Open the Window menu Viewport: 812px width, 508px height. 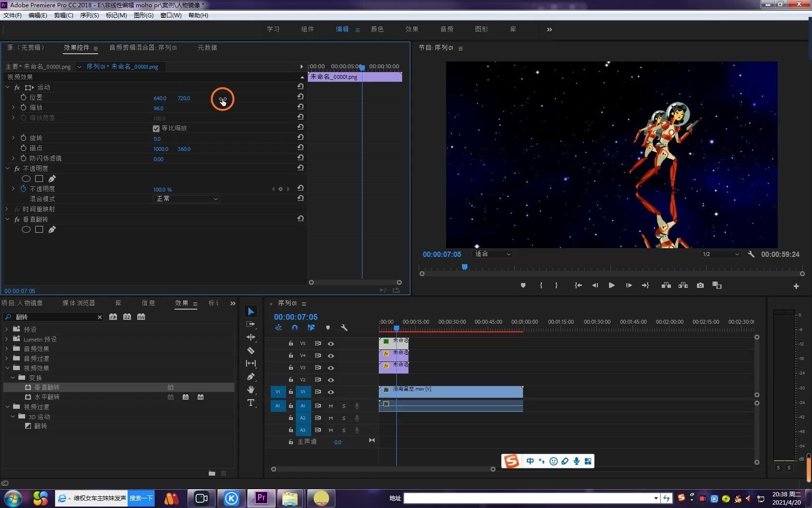pyautogui.click(x=171, y=15)
